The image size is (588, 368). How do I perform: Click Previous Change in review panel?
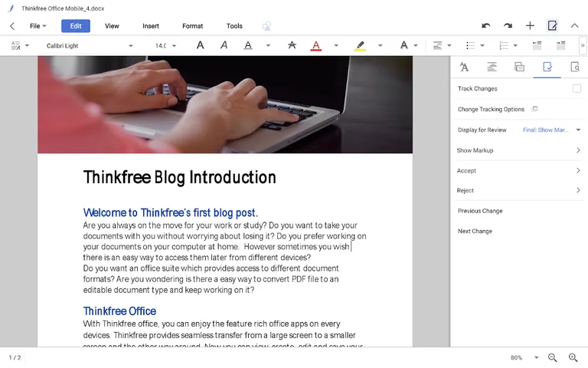point(480,211)
